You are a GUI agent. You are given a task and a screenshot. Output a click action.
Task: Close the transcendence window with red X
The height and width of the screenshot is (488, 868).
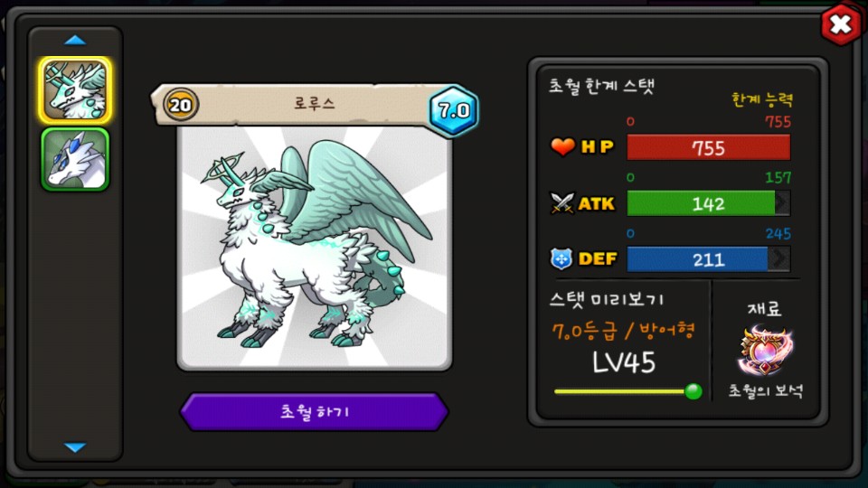pyautogui.click(x=841, y=23)
